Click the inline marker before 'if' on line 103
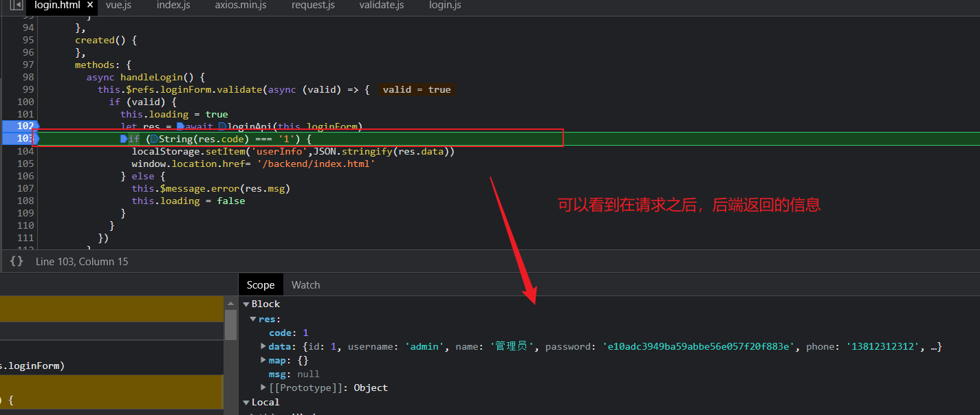The image size is (980, 415). coord(124,139)
